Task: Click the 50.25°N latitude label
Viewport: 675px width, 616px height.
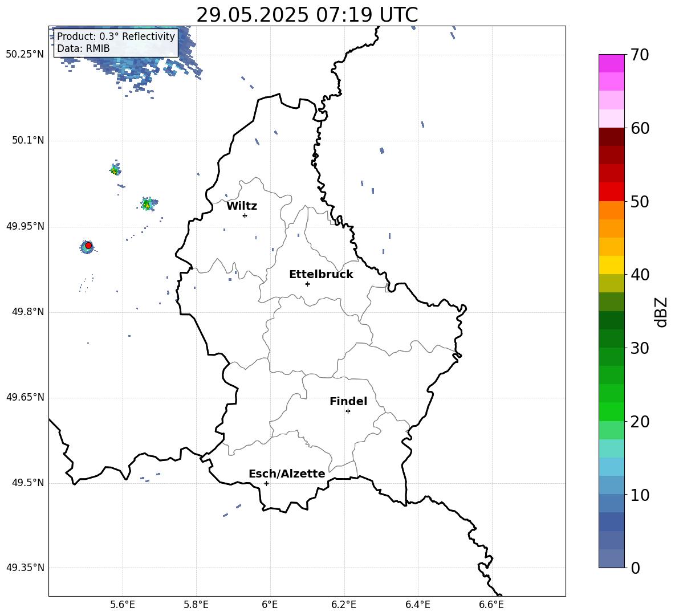Action: 25,55
